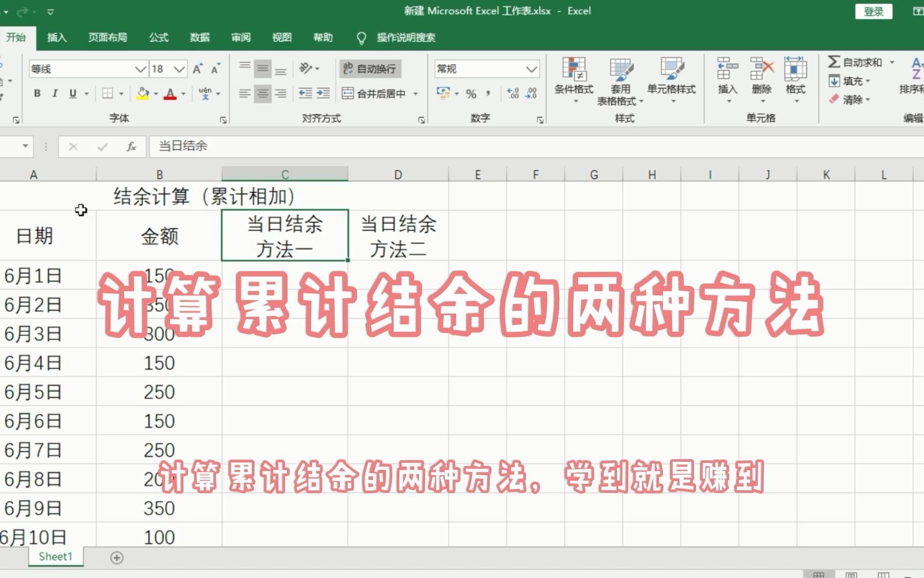924x578 pixels.
Task: Open the Name Box dropdown
Action: (25, 146)
